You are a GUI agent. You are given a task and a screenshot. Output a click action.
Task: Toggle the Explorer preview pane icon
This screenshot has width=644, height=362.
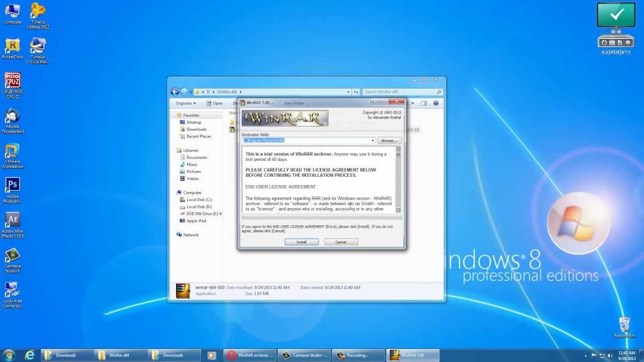[x=424, y=103]
